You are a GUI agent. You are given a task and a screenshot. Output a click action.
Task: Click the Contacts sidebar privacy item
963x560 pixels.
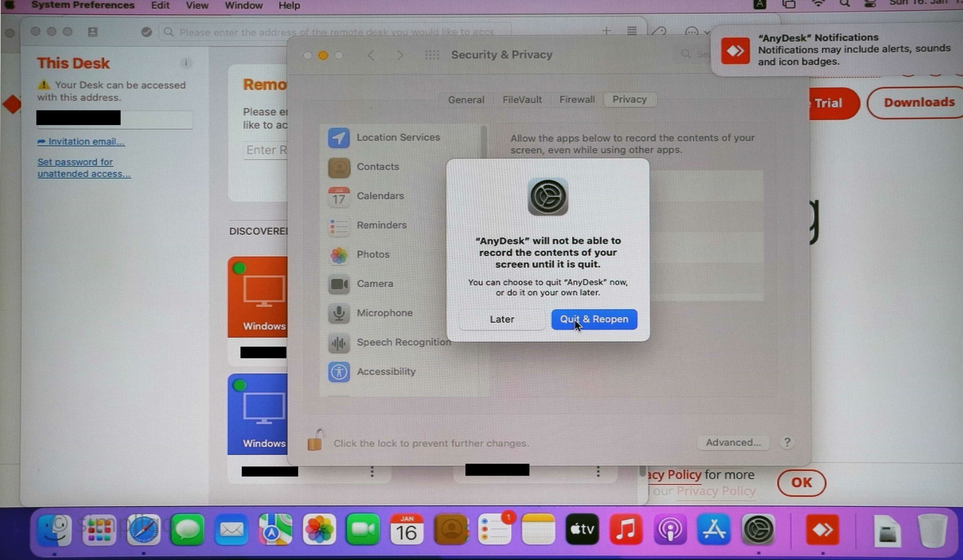tap(377, 166)
